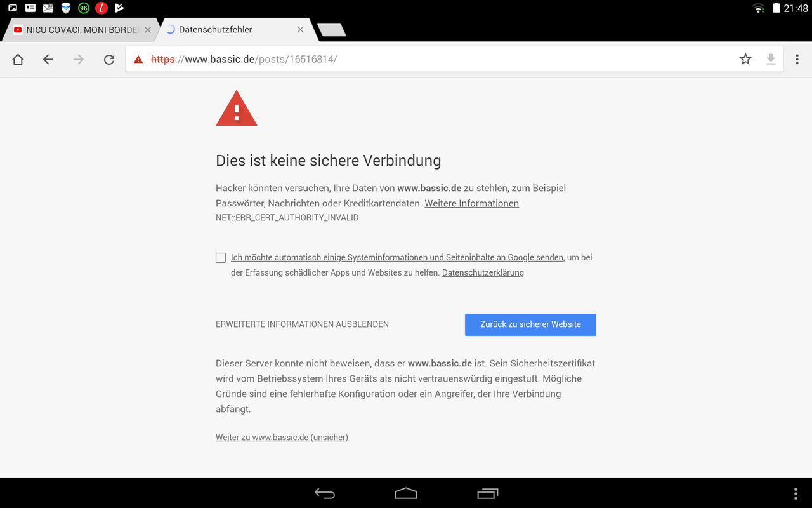This screenshot has height=508, width=812.
Task: Tap the download icon in address bar
Action: click(771, 59)
